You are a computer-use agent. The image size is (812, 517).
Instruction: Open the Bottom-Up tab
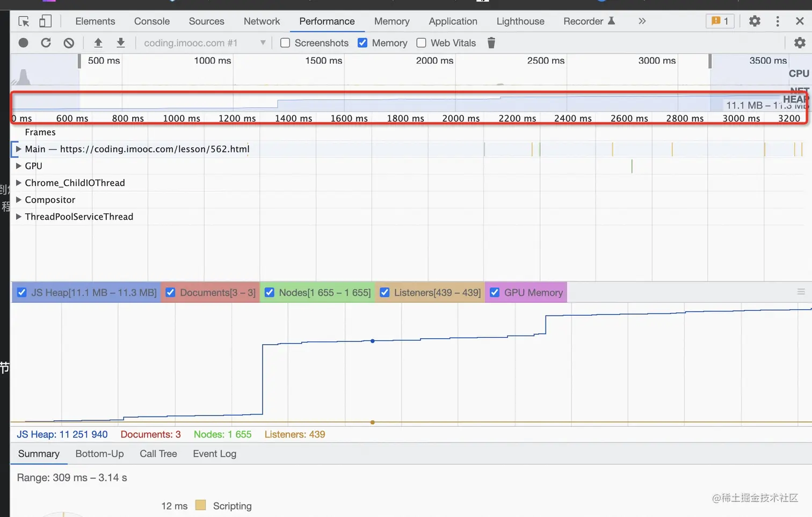tap(99, 454)
